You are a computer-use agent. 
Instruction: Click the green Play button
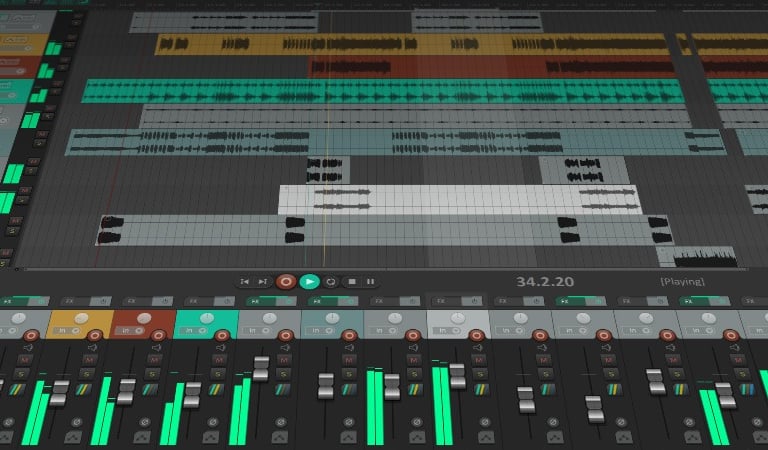point(309,282)
